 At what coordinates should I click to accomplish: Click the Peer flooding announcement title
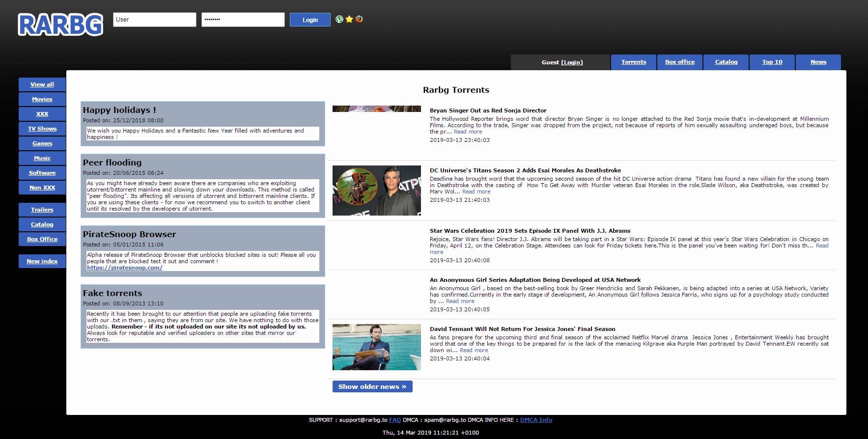112,163
